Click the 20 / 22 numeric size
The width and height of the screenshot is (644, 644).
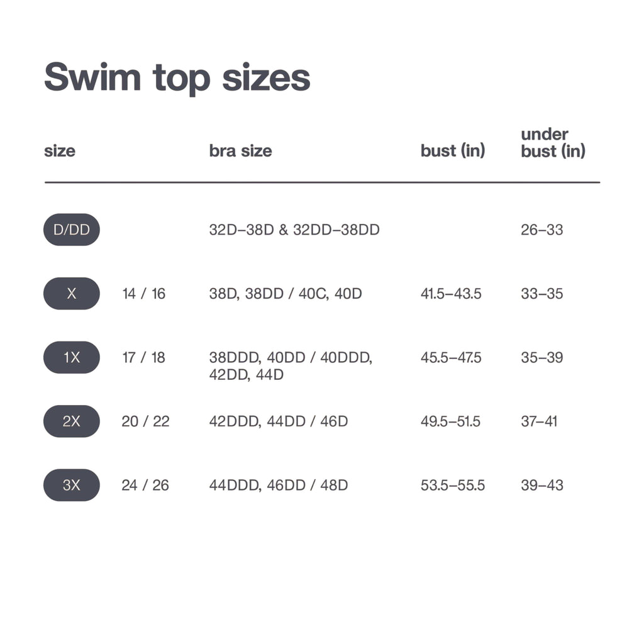(x=145, y=421)
